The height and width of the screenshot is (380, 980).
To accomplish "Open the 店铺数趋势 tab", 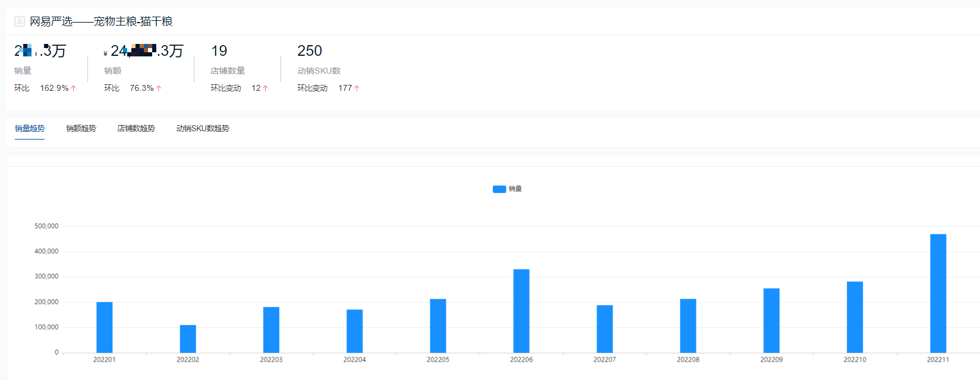I will point(136,128).
